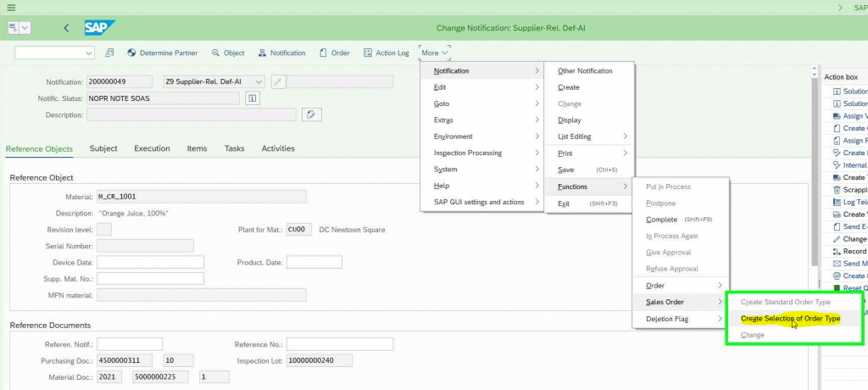Click the Reset Q... entry in Action box
The image size is (868, 390).
click(x=850, y=288)
